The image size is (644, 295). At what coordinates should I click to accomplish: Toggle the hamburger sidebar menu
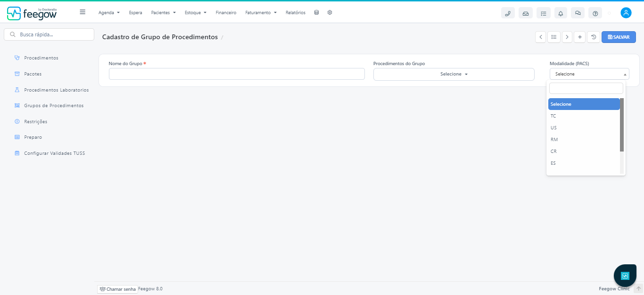pos(83,12)
